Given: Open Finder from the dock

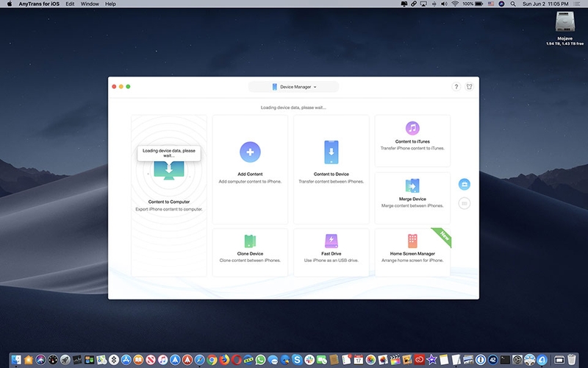Looking at the screenshot, I should (x=16, y=360).
